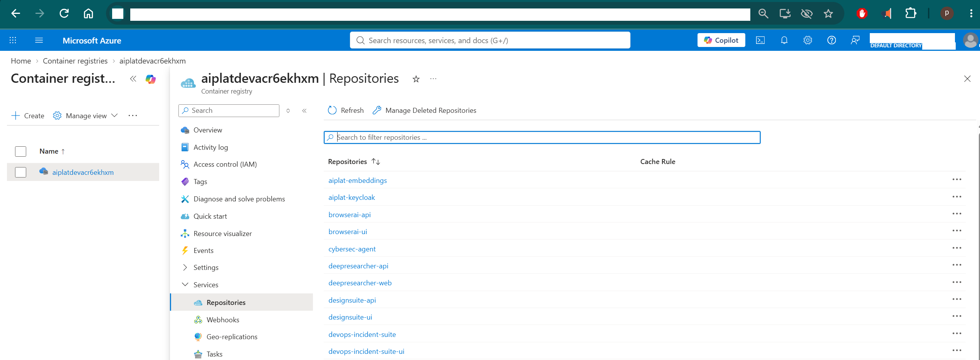The height and width of the screenshot is (360, 980).
Task: Click the feedback icon in Azure header
Action: pos(855,40)
